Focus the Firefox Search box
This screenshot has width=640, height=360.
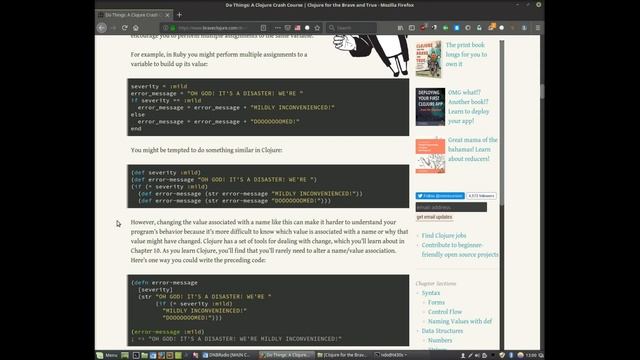click(352, 28)
